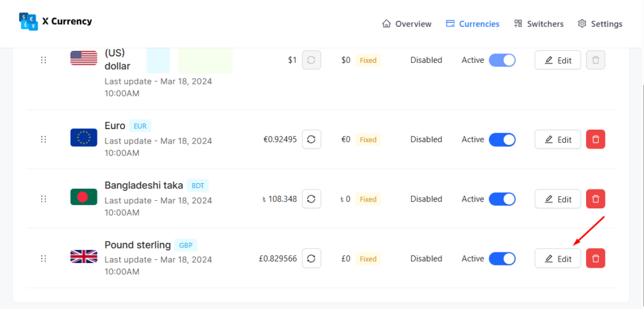Click the GBP currency code badge

point(186,245)
